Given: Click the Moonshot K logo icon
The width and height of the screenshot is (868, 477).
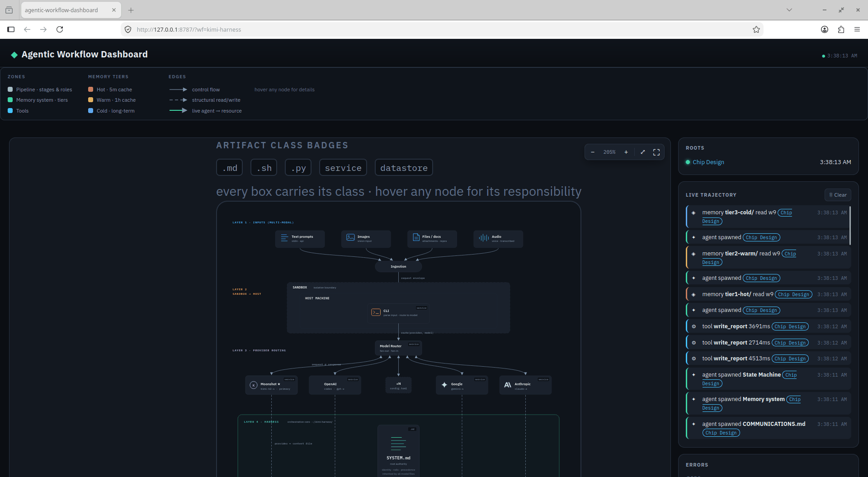Looking at the screenshot, I should (254, 385).
